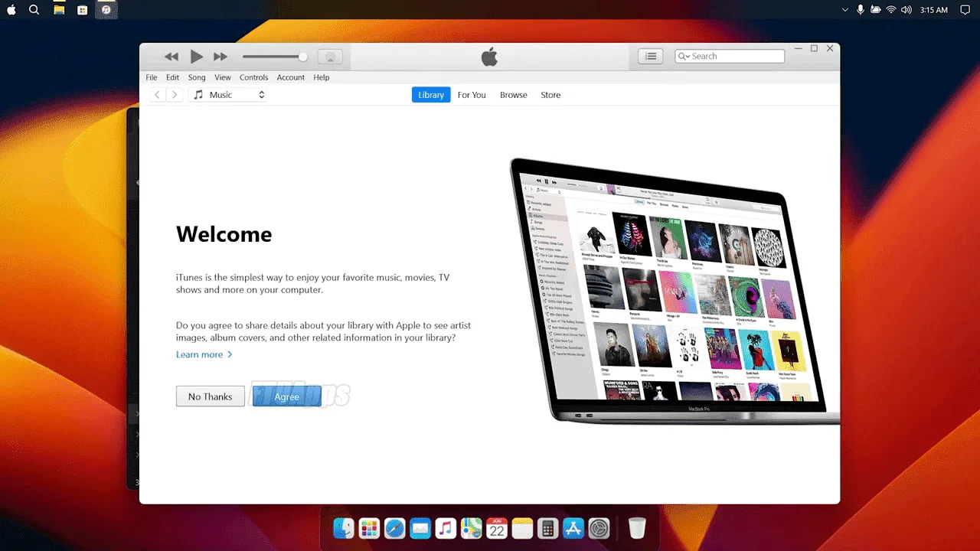Click the 3:15 AM clock
This screenshot has height=551, width=980.
(x=934, y=10)
